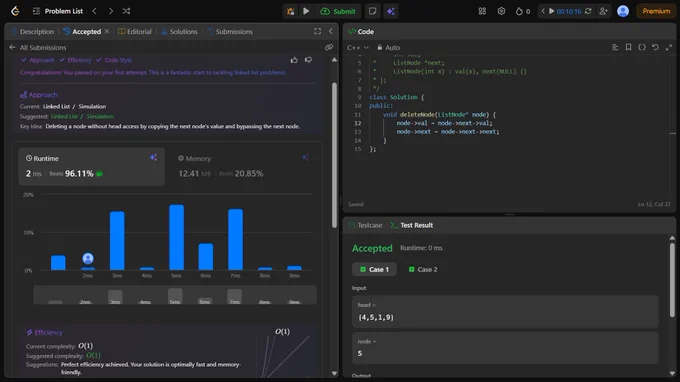
Task: Open the settings gear icon
Action: (501, 11)
